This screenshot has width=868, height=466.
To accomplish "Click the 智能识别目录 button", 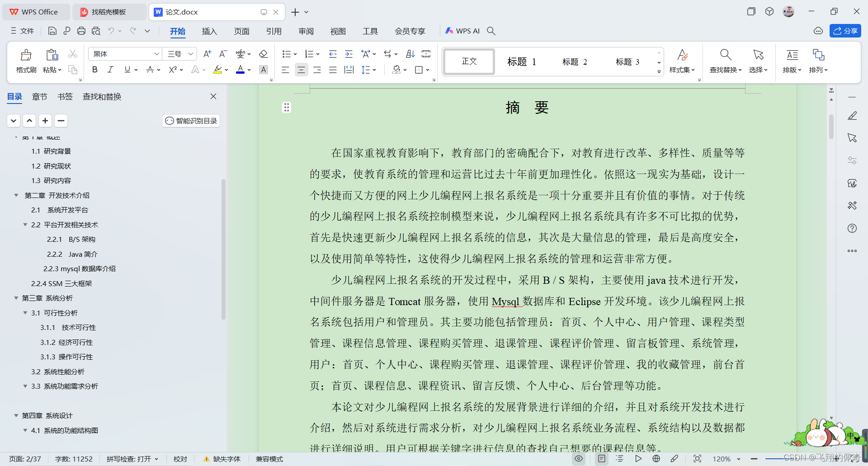I will point(191,121).
